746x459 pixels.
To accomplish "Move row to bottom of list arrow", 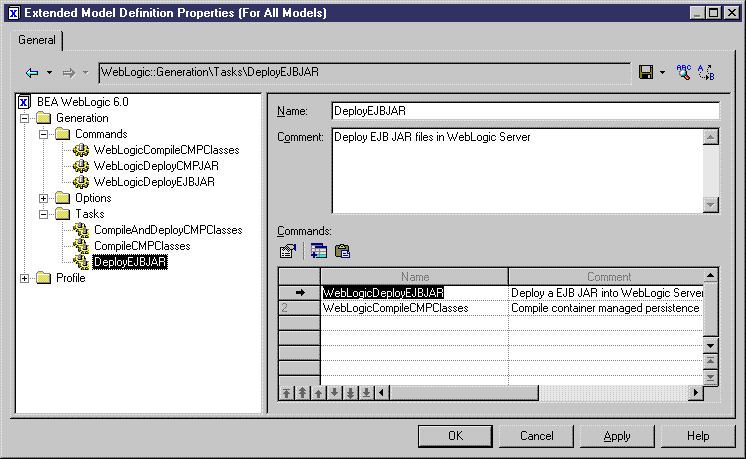I will (366, 393).
